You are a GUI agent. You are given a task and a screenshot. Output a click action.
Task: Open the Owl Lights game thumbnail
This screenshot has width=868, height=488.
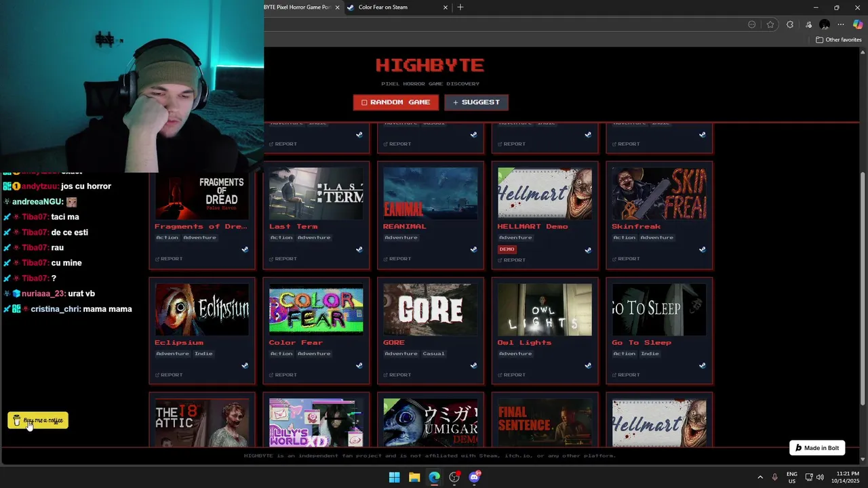click(545, 309)
